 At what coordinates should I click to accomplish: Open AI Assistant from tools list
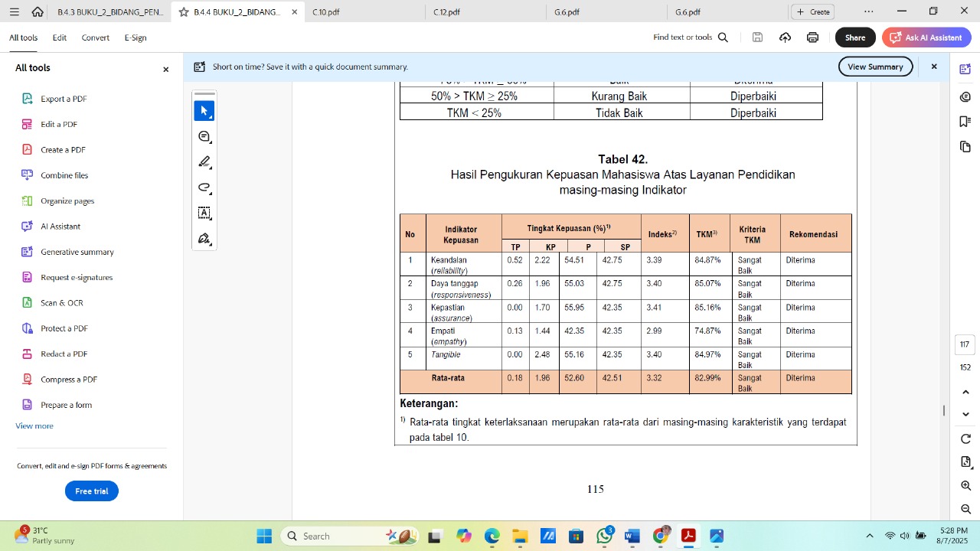pos(60,227)
